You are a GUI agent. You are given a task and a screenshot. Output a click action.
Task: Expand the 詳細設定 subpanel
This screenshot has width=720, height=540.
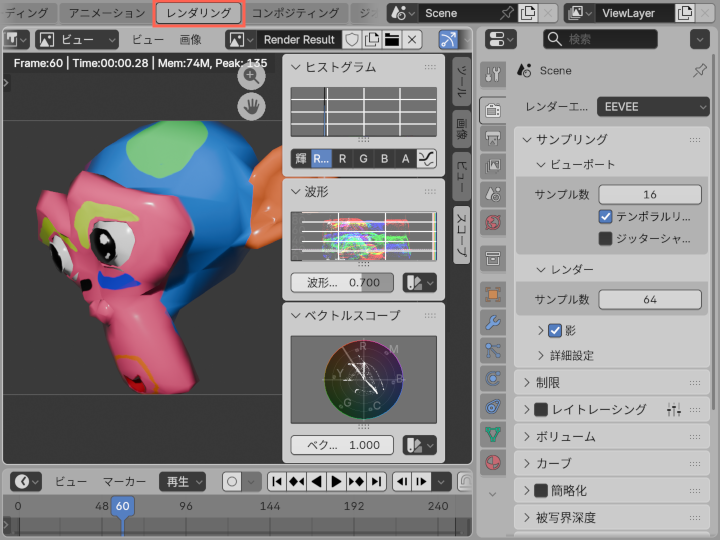point(541,355)
